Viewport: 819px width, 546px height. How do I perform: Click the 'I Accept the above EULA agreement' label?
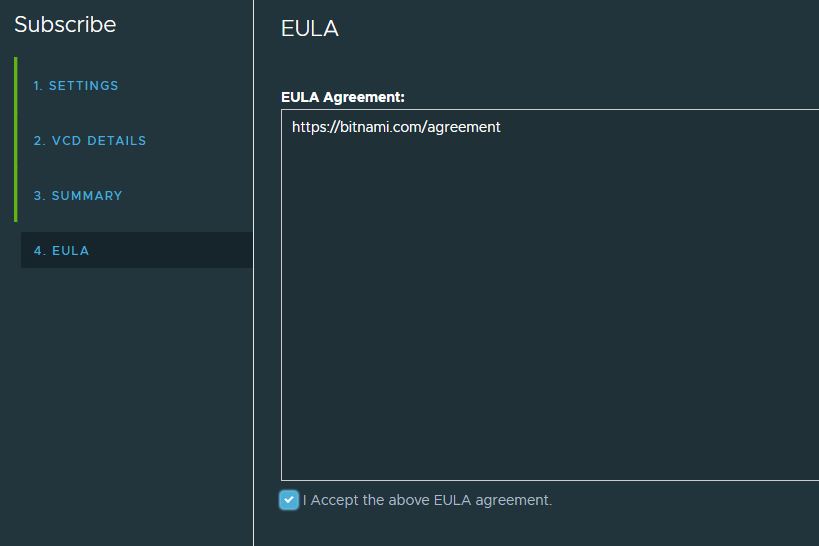427,500
